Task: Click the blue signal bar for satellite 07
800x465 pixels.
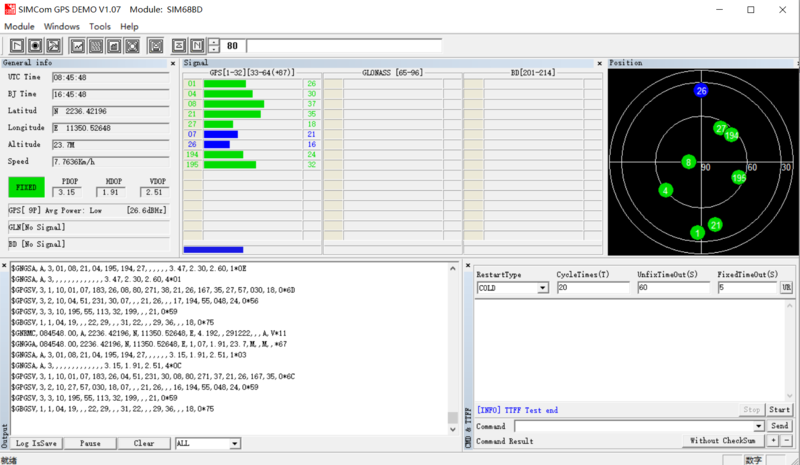Action: pos(221,135)
